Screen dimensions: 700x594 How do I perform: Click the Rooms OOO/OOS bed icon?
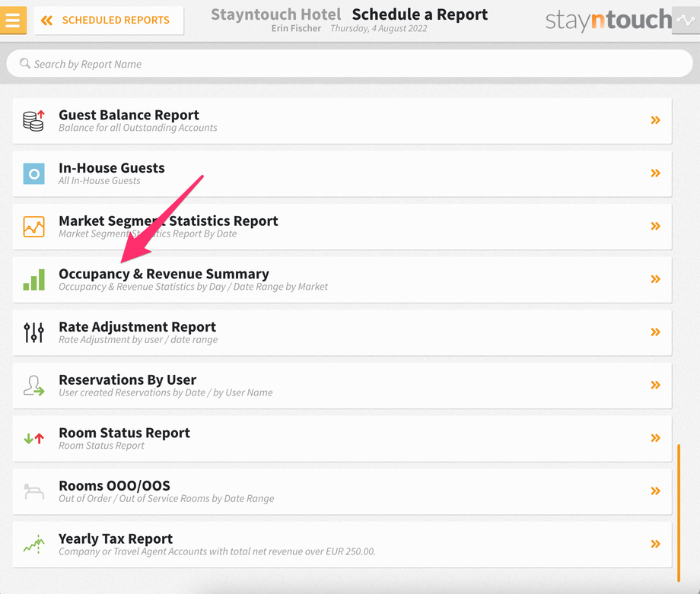[x=34, y=491]
